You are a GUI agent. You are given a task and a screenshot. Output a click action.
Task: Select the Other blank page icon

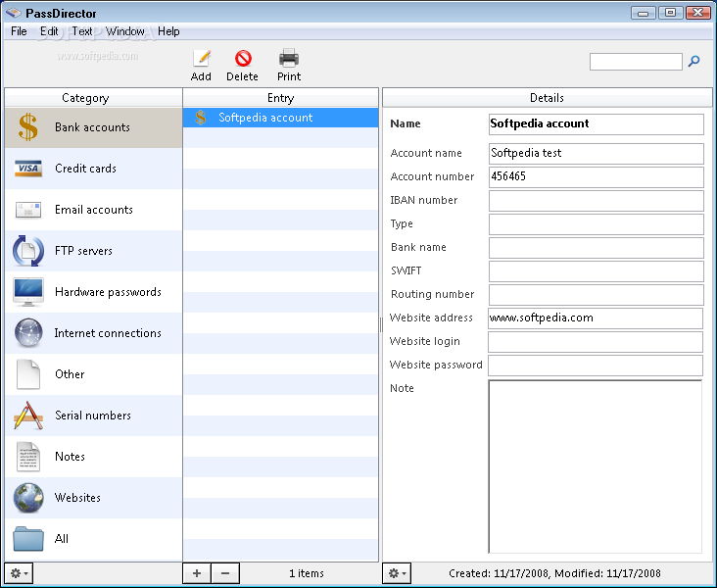click(27, 373)
